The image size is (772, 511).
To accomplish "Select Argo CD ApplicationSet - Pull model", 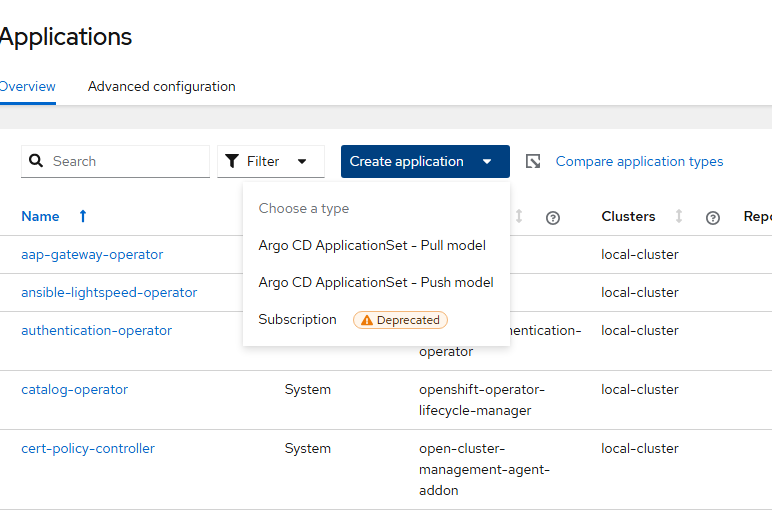I will [x=372, y=245].
